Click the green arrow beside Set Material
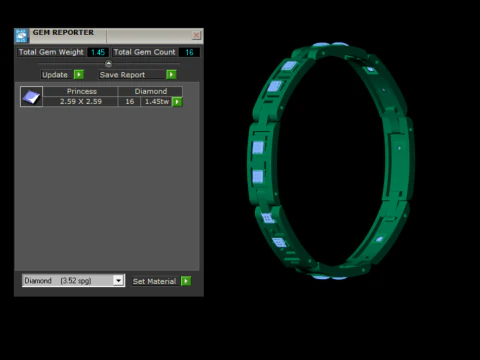 click(186, 281)
